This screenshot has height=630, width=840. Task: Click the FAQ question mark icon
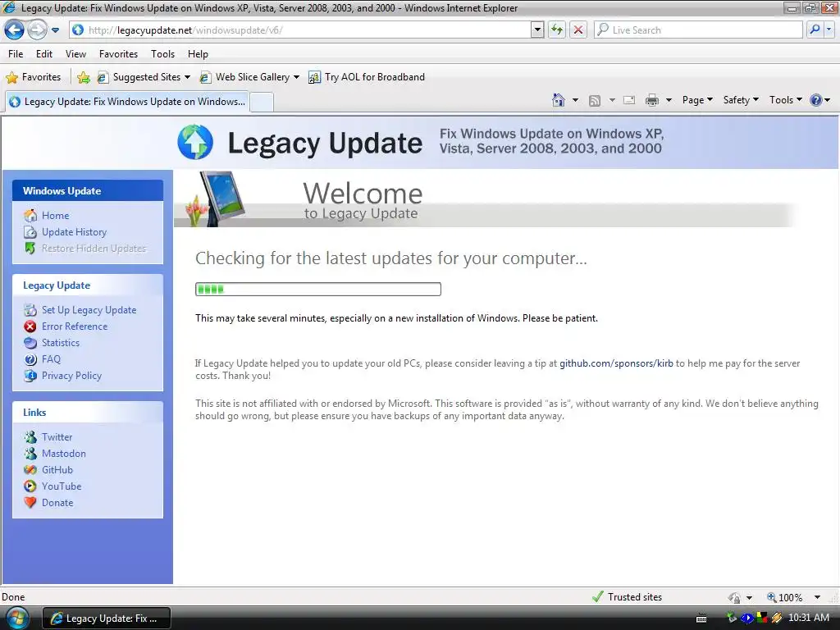pyautogui.click(x=30, y=359)
